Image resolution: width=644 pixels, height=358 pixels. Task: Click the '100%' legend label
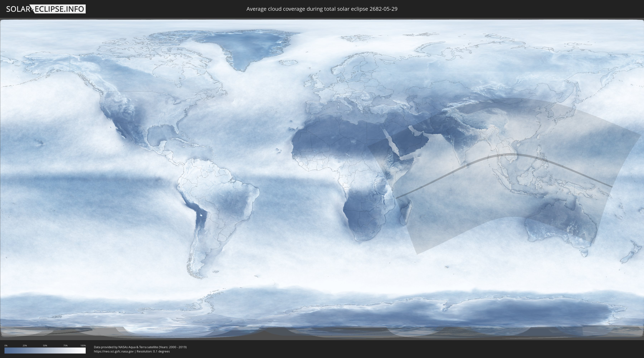point(83,345)
